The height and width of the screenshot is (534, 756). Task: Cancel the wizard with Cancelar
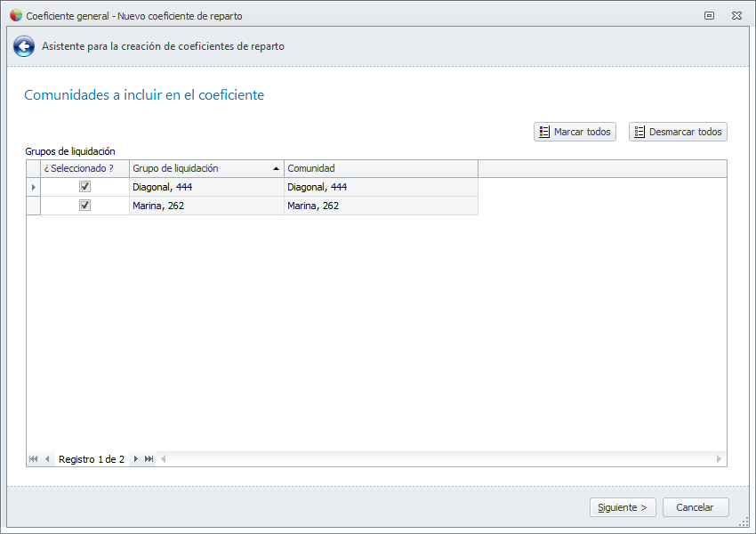(x=695, y=507)
